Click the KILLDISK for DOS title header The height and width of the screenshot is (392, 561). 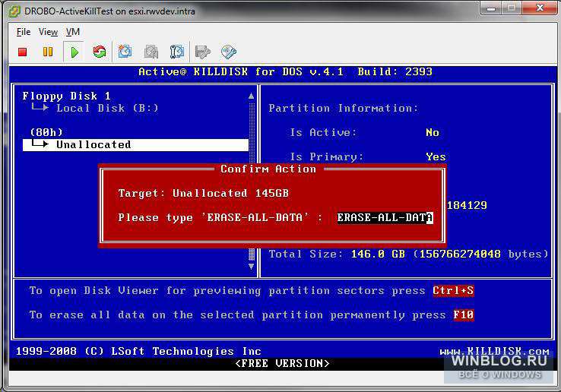pos(285,71)
